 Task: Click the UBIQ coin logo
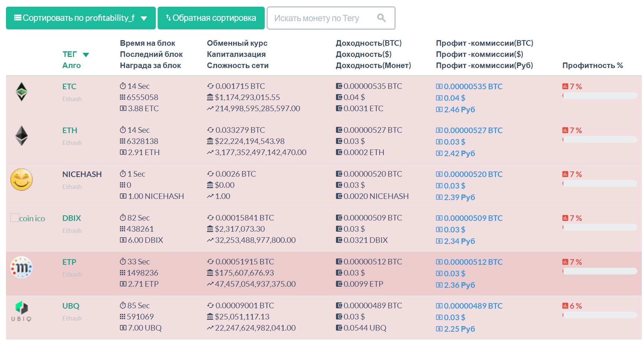pyautogui.click(x=22, y=311)
